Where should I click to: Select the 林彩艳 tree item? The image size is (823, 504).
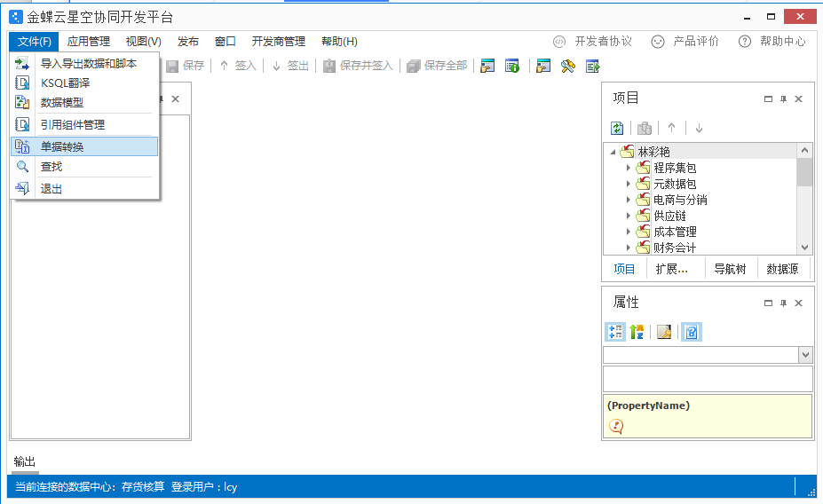pyautogui.click(x=653, y=152)
